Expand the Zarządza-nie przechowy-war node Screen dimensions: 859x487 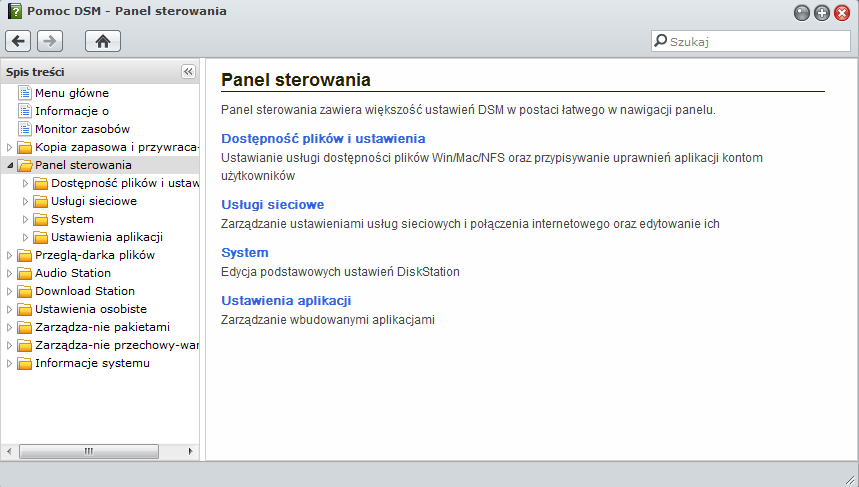pos(9,346)
